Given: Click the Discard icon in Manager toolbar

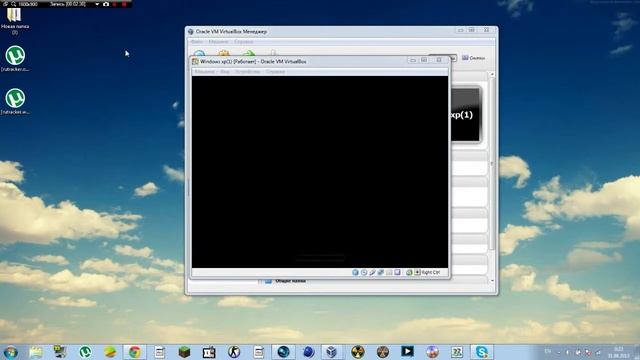Looking at the screenshot, I should (x=273, y=53).
